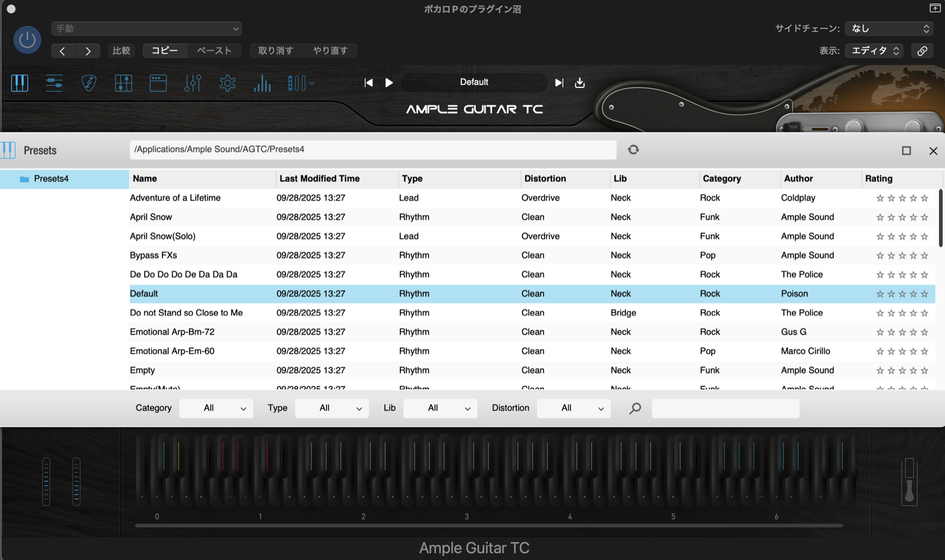Click the leftmost pitch wheel slider
Screen dimensions: 945x560
tap(46, 481)
